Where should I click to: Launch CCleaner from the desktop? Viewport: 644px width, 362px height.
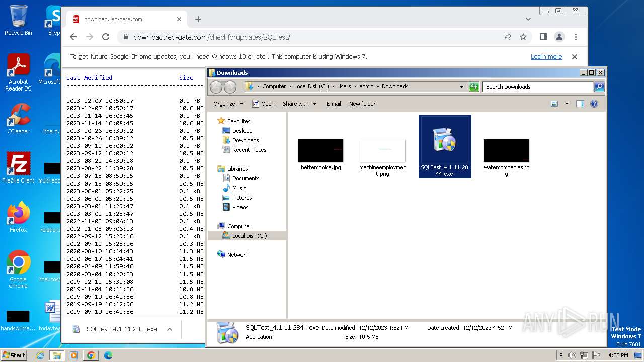coord(18,119)
